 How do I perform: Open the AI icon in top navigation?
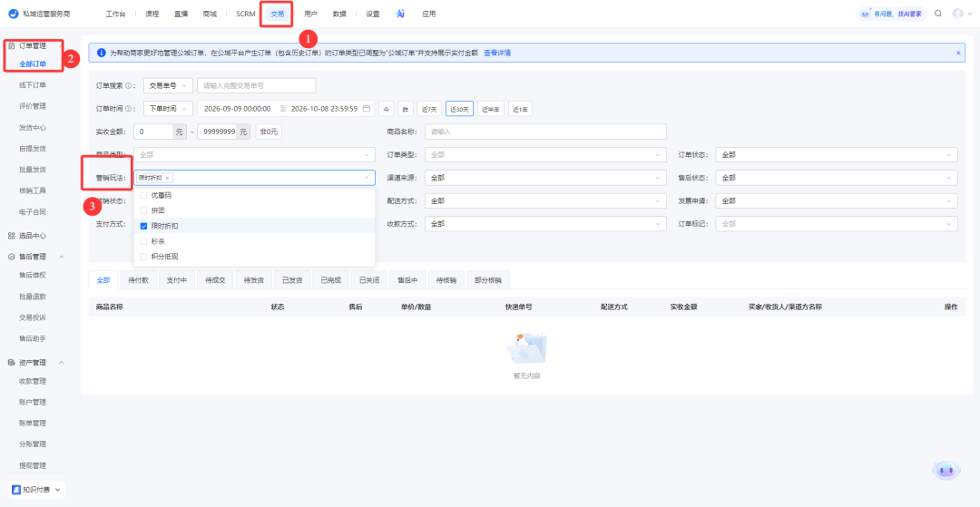(x=400, y=14)
